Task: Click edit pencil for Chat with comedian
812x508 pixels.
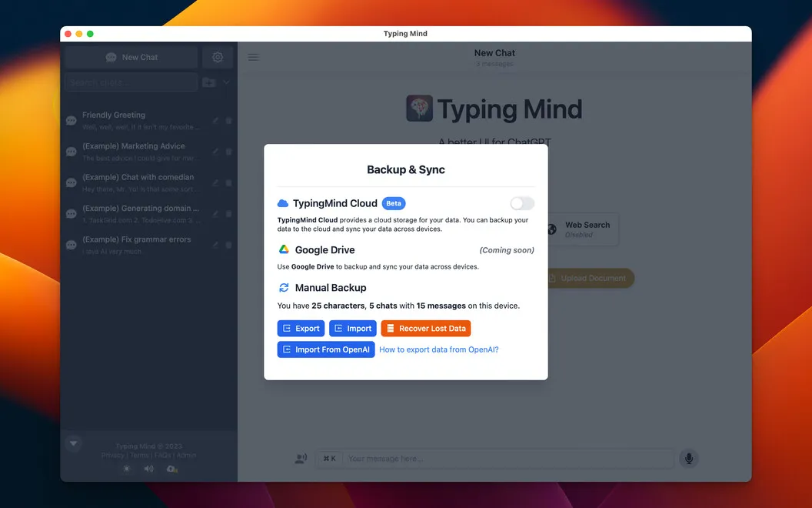Action: 215,182
